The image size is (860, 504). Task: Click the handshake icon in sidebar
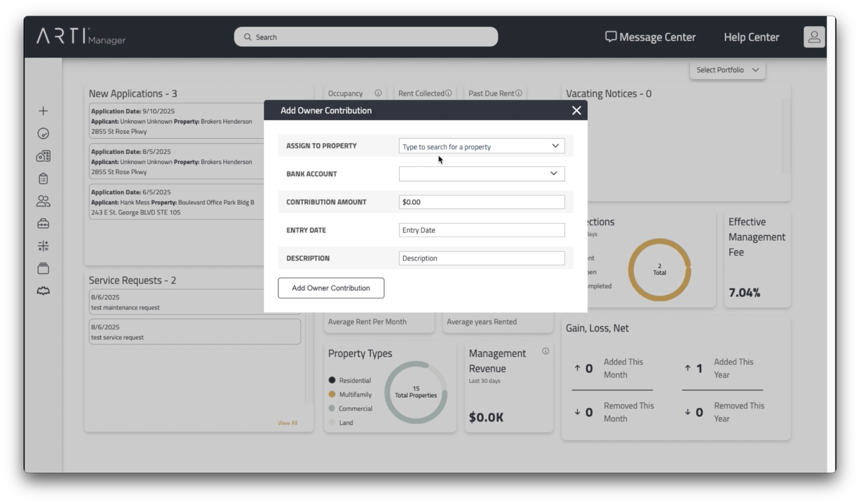point(43,291)
